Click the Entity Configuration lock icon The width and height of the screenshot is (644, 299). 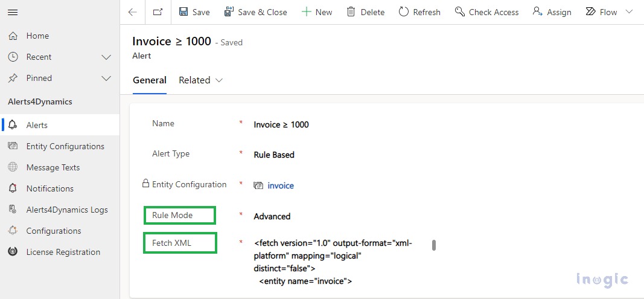pos(145,184)
